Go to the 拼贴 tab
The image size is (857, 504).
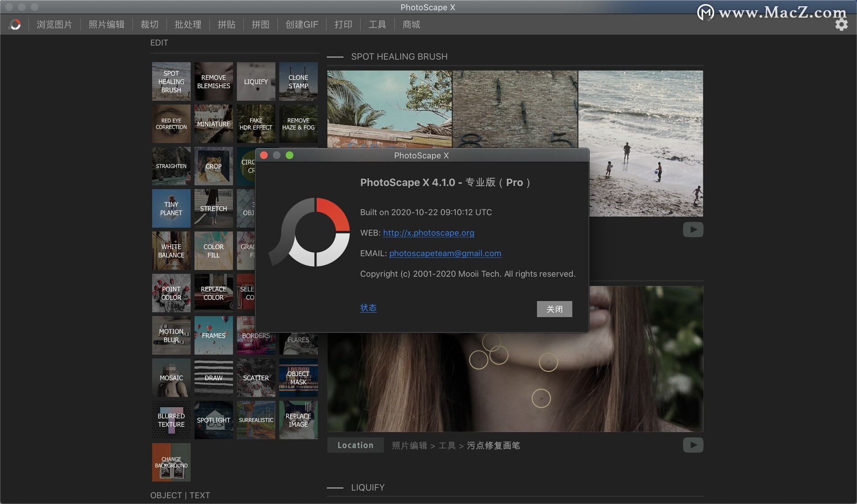point(226,25)
